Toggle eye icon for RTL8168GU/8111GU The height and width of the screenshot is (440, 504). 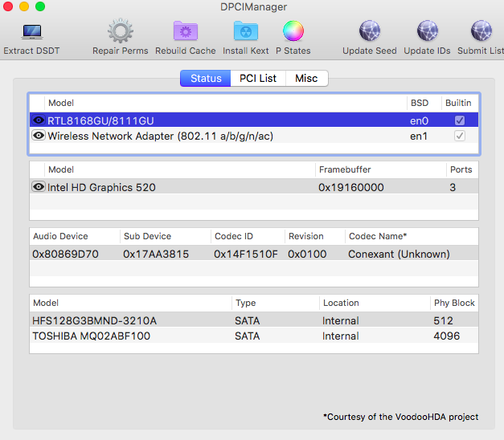(39, 120)
